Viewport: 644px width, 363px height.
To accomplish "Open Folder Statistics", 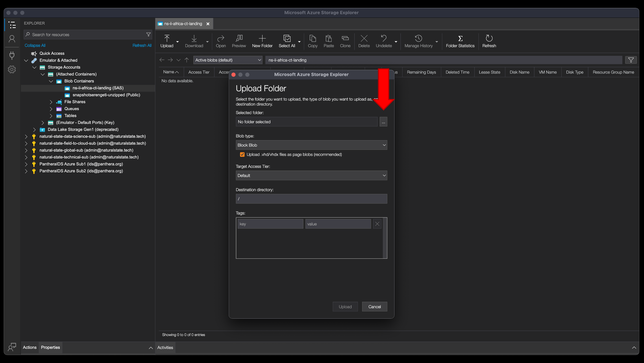I will [x=460, y=41].
